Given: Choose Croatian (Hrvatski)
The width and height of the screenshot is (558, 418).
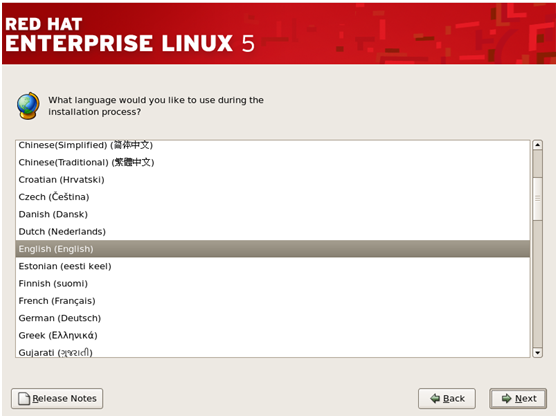Looking at the screenshot, I should coord(273,180).
